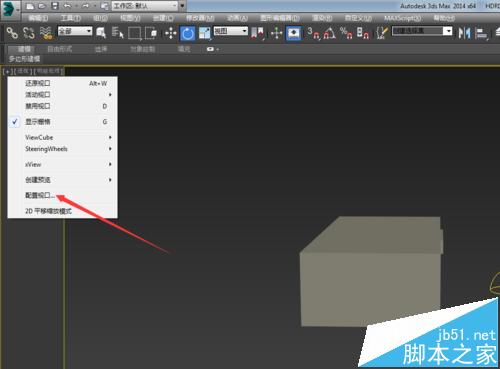Click the Mirror tool icon
This screenshot has width=500, height=369.
464,33
